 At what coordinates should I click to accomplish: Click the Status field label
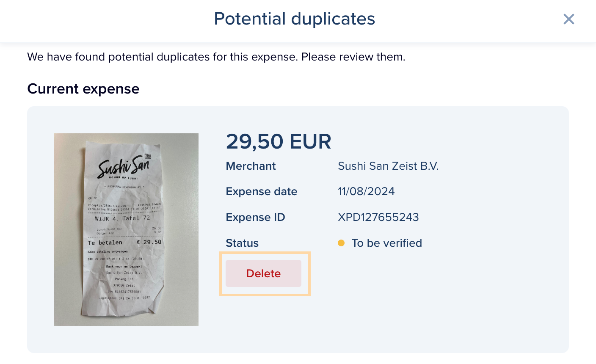(242, 243)
